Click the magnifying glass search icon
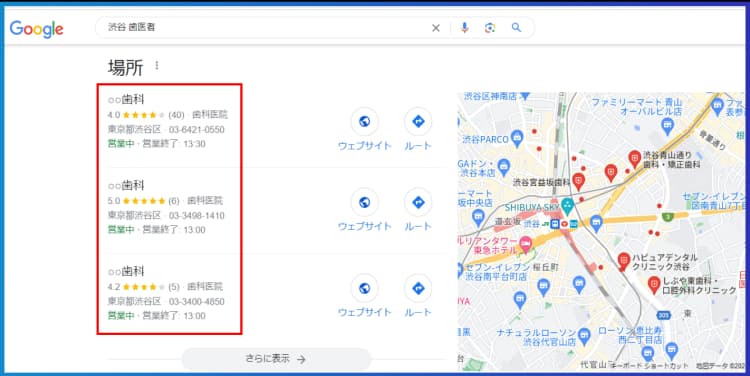 [x=516, y=27]
